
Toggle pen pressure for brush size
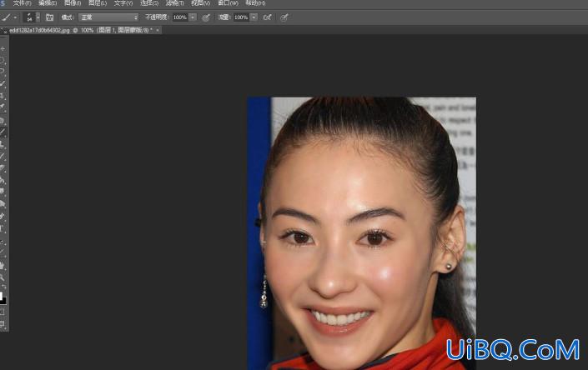284,17
